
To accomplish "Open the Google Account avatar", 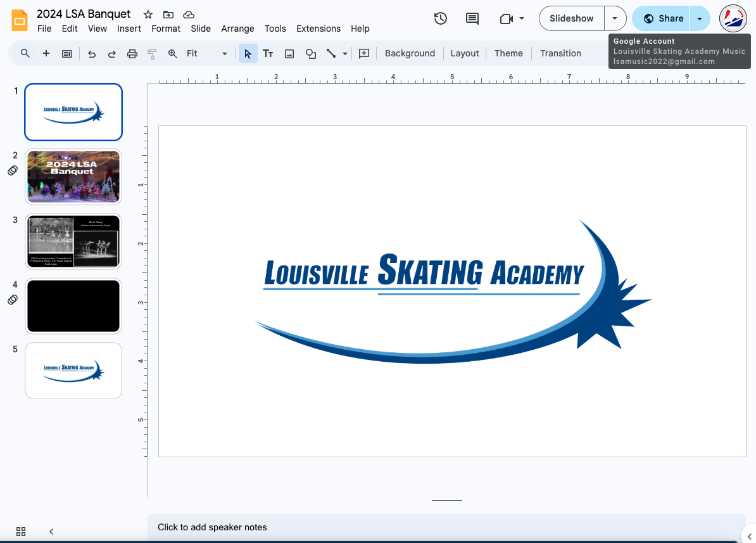I will [x=733, y=18].
